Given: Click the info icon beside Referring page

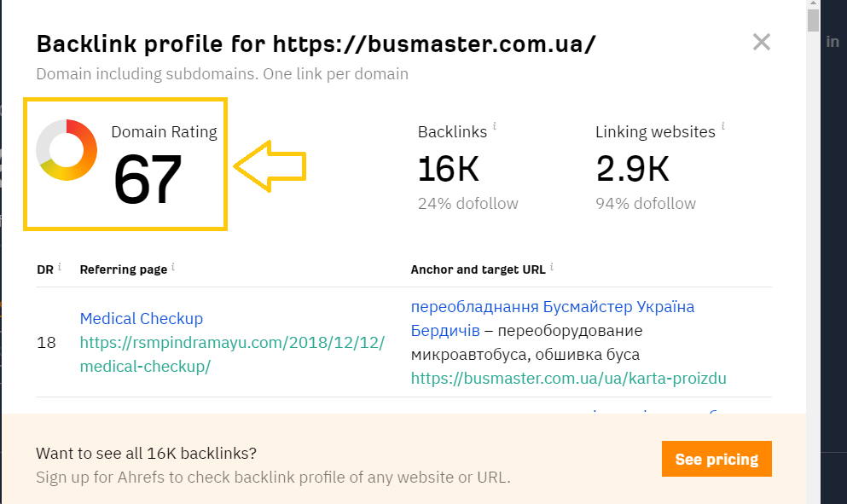Looking at the screenshot, I should click(x=173, y=268).
